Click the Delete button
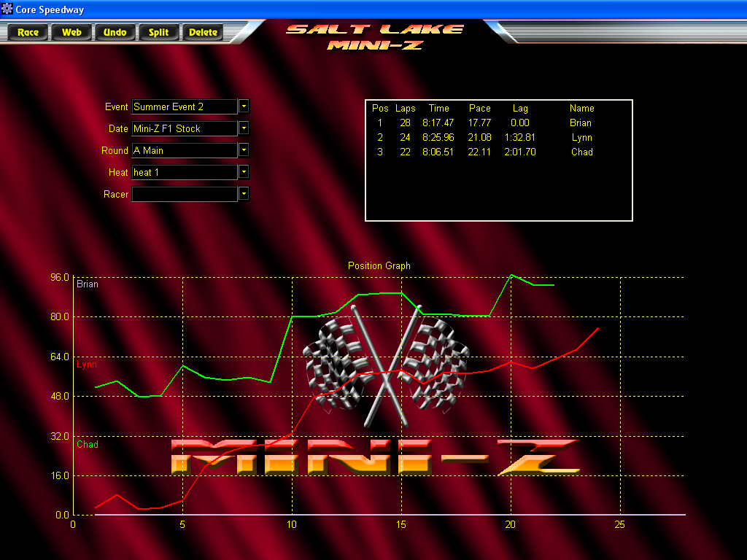Image resolution: width=747 pixels, height=560 pixels. click(203, 32)
